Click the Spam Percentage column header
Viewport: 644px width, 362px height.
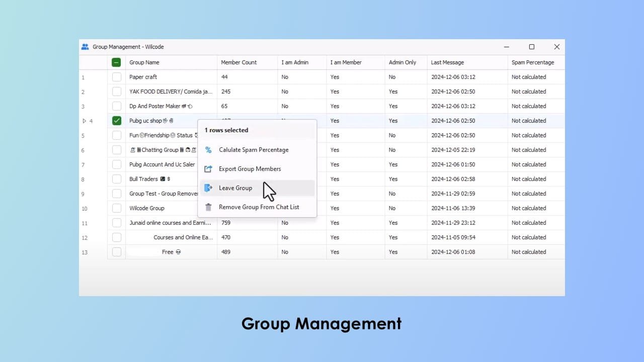coord(532,62)
